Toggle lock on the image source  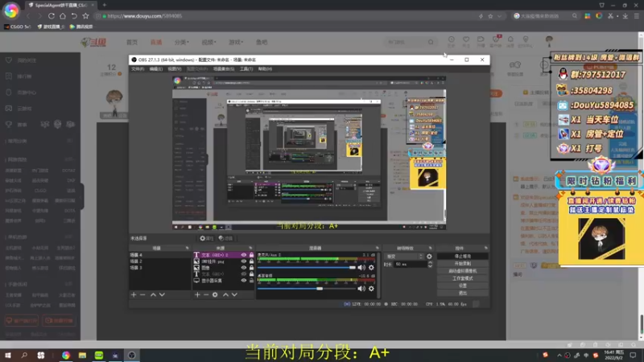[x=251, y=268]
